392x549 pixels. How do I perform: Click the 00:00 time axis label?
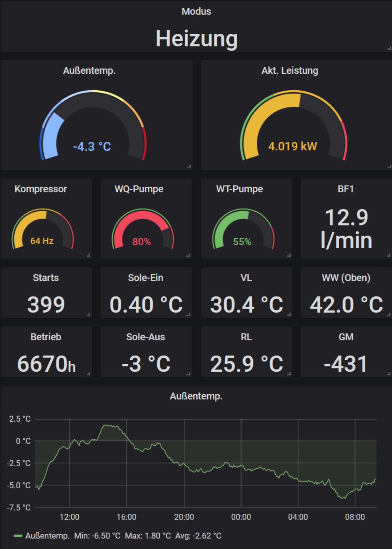coord(241,517)
